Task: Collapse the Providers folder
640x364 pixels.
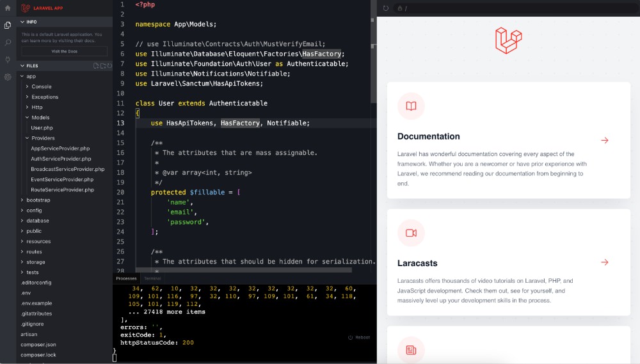Action: pos(27,138)
